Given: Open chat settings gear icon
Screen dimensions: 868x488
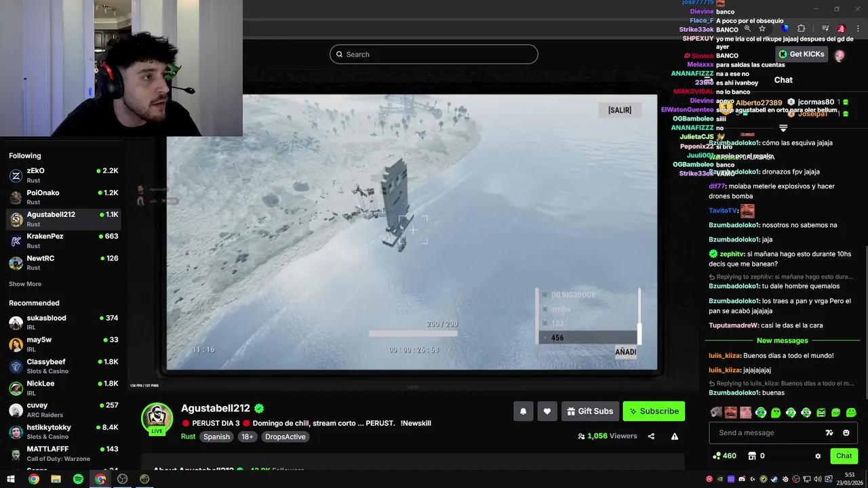Looking at the screenshot, I should click(818, 456).
